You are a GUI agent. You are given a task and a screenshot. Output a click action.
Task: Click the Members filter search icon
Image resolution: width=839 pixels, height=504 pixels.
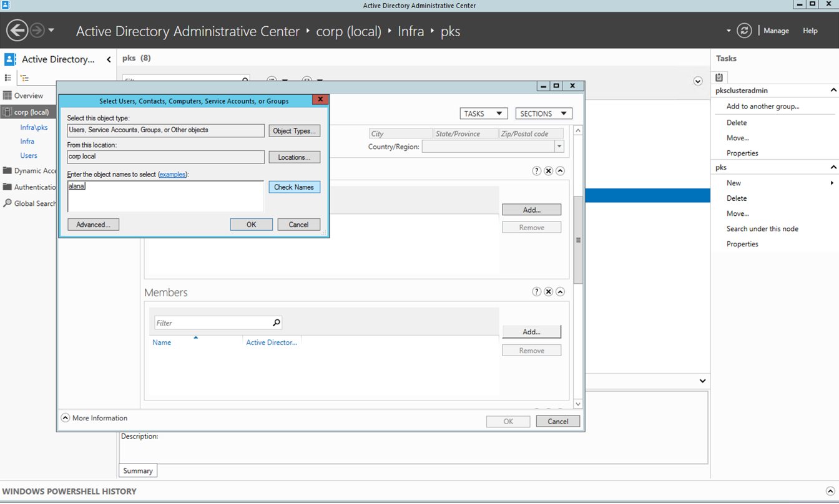pos(277,322)
